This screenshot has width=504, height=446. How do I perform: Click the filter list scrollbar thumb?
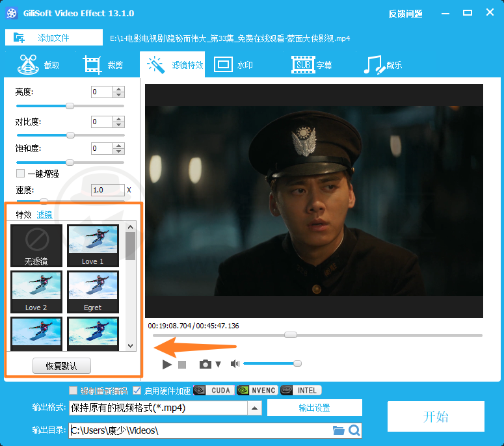[x=130, y=246]
